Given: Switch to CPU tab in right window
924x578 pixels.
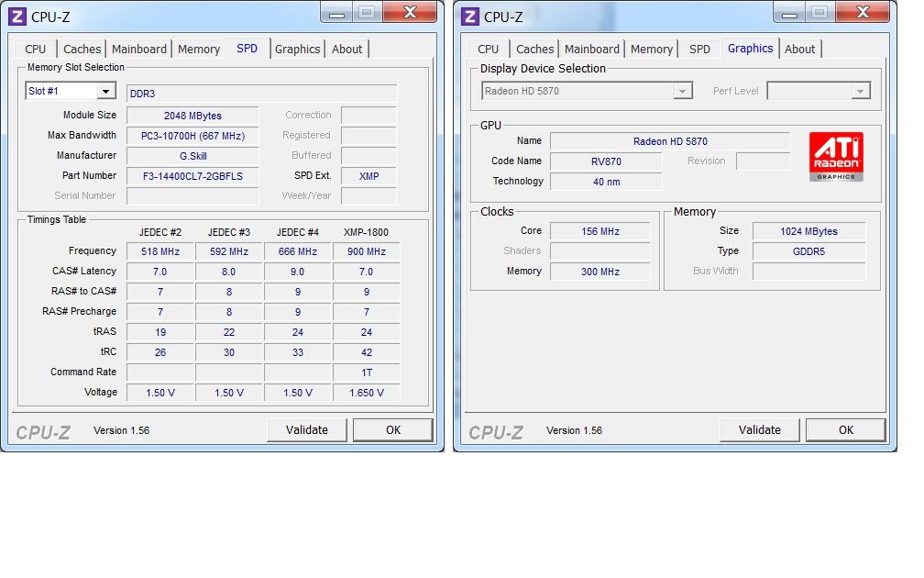Looking at the screenshot, I should click(x=488, y=49).
